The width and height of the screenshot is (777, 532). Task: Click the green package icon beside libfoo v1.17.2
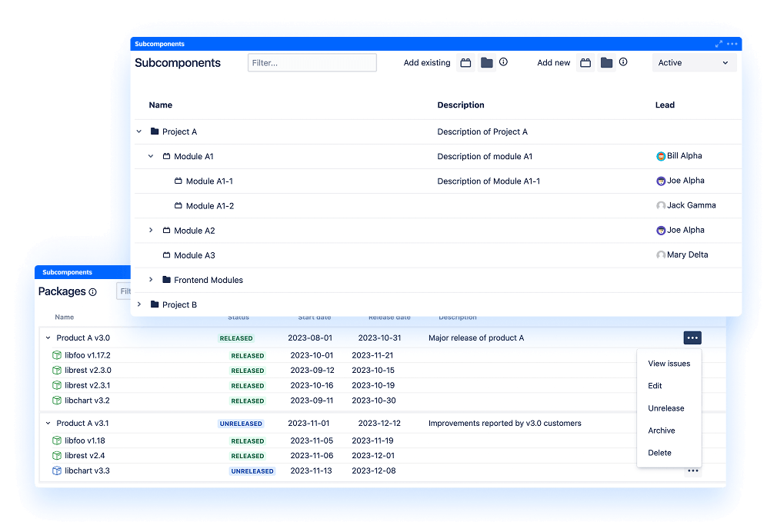click(58, 355)
